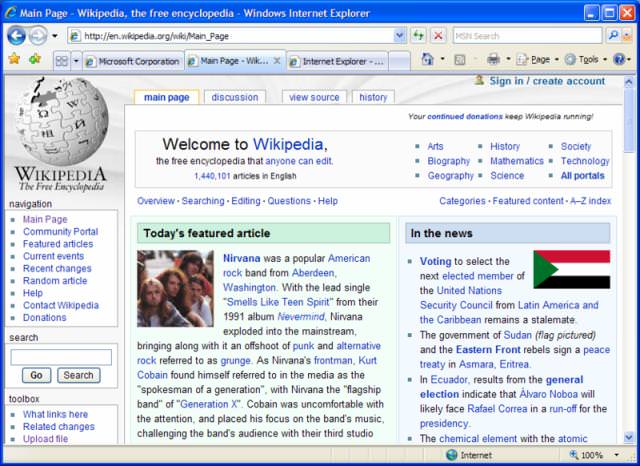Open the search provider options dropdown
The height and width of the screenshot is (466, 640).
(627, 36)
